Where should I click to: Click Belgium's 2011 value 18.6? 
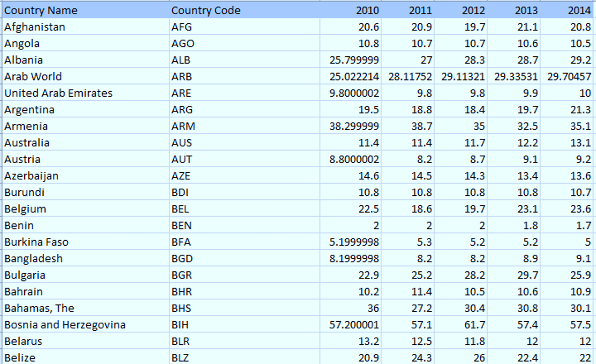tap(409, 209)
